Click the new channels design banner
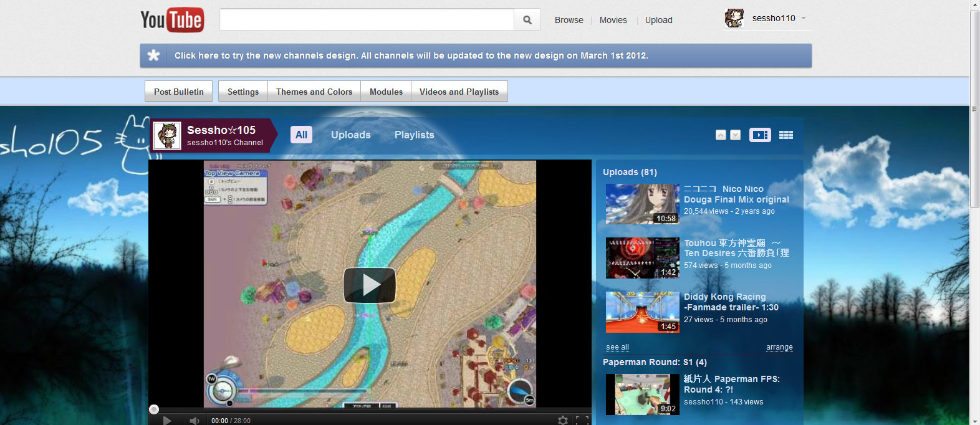Screen dimensions: 980x425 click(476, 55)
